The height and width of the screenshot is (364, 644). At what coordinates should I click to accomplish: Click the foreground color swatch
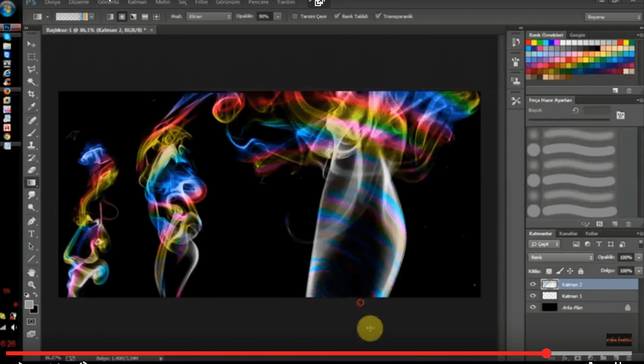(29, 304)
